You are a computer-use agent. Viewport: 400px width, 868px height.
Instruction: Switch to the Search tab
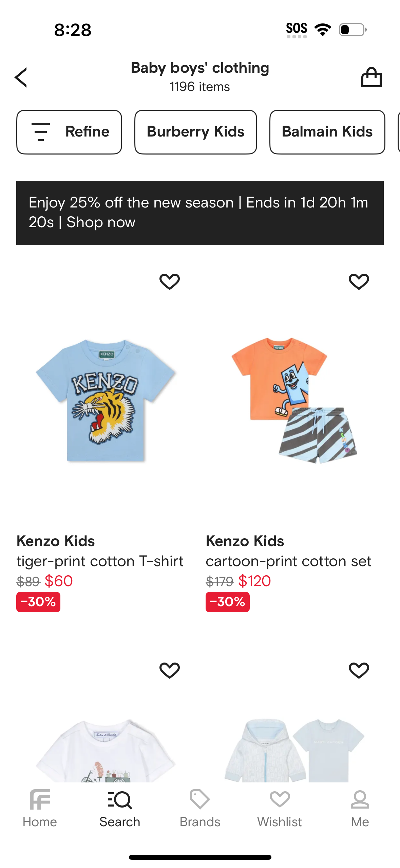pyautogui.click(x=120, y=809)
